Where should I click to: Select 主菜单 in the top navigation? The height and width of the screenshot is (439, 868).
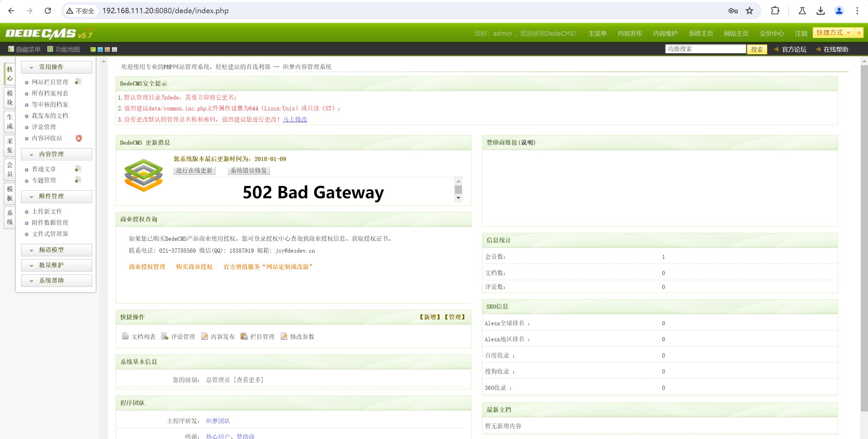[597, 33]
